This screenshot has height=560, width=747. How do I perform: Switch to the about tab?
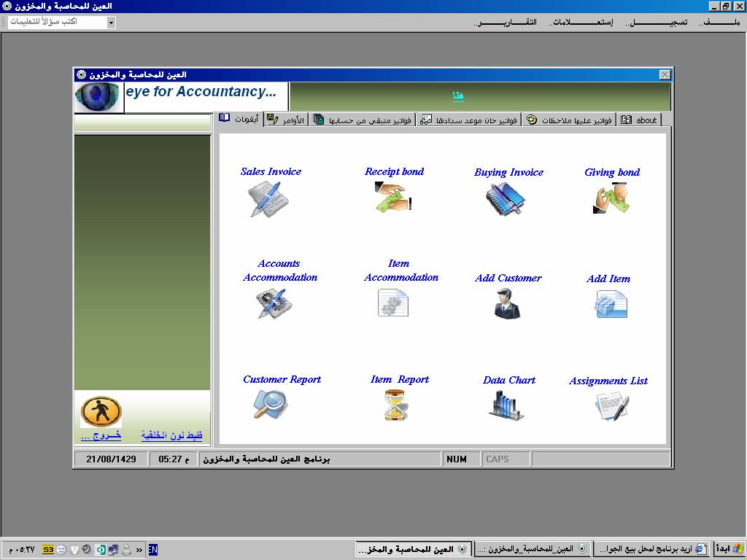click(x=639, y=120)
